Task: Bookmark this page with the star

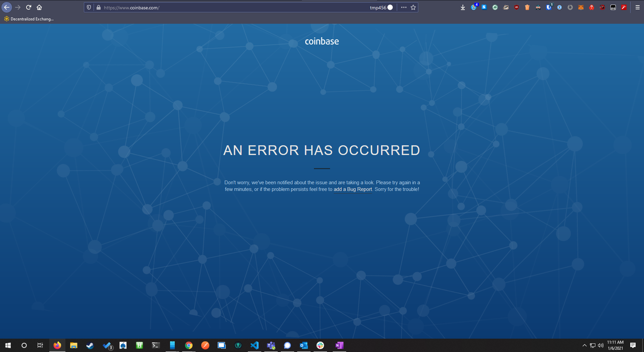Action: (414, 8)
